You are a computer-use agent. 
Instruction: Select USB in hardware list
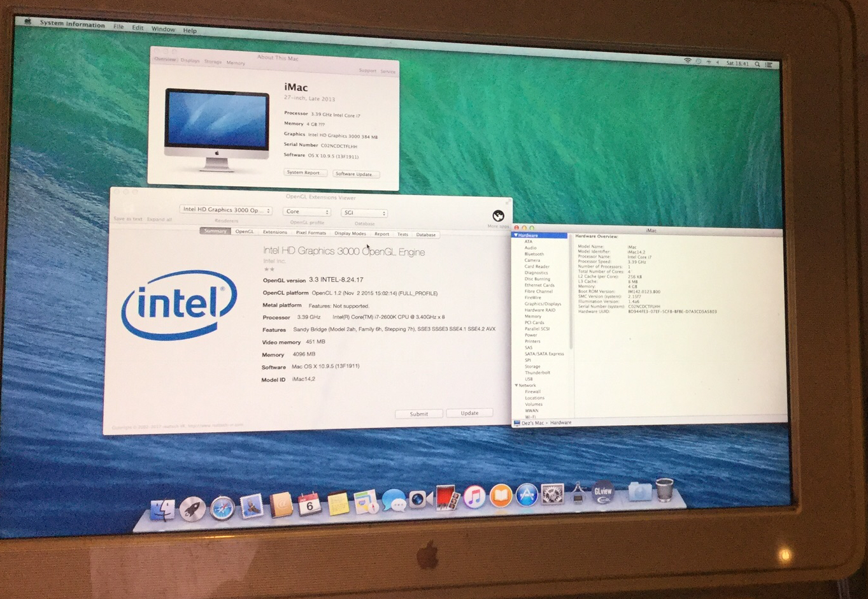click(x=528, y=379)
